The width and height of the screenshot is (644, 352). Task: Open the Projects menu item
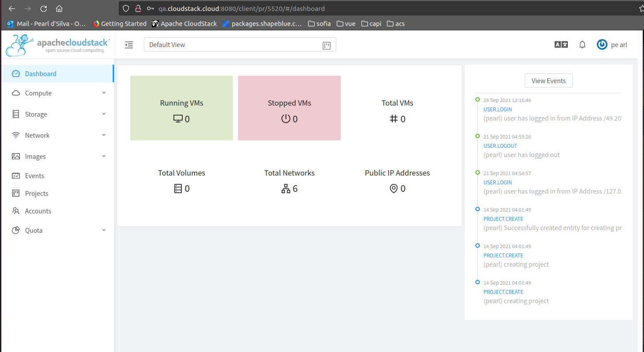(57, 193)
